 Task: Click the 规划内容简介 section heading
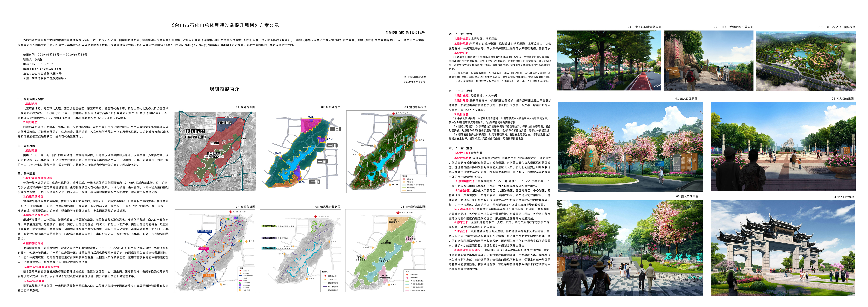[x=224, y=89]
